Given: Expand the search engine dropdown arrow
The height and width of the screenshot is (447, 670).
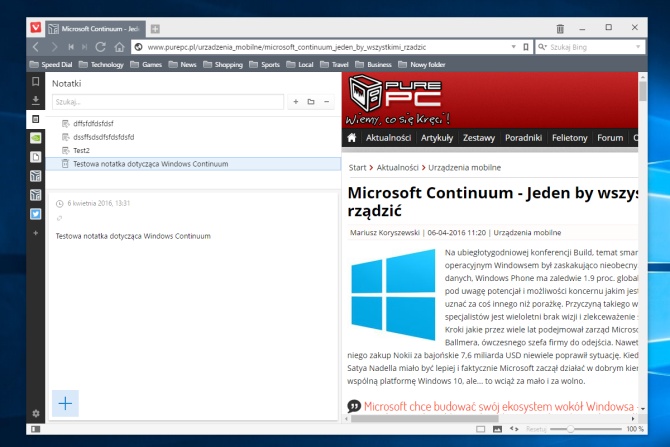Looking at the screenshot, I should [638, 47].
